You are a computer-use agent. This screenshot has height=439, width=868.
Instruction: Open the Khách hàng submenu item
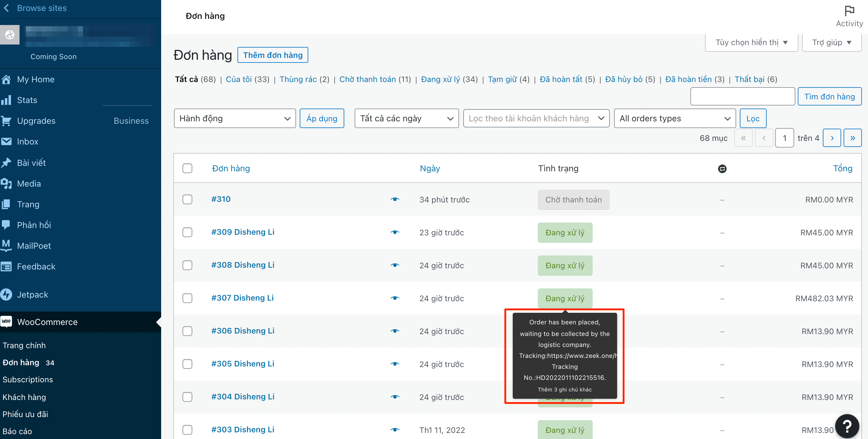[24, 397]
